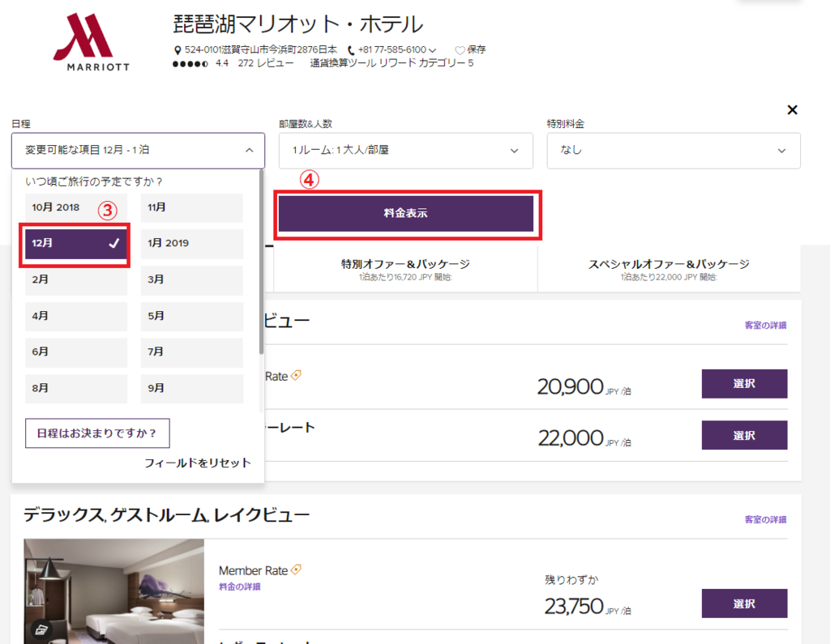Select the 20,900 JPY rate
Image resolution: width=830 pixels, height=644 pixels.
[744, 384]
